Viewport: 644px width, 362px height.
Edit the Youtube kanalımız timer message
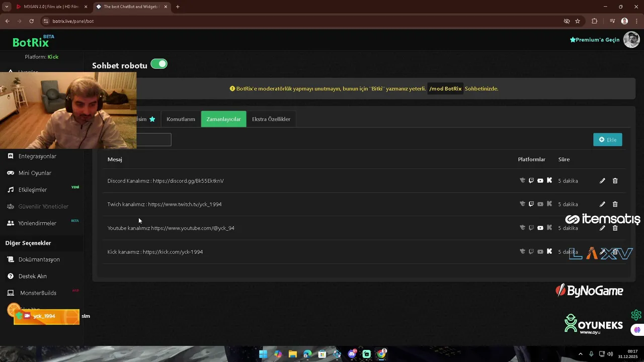click(x=602, y=228)
